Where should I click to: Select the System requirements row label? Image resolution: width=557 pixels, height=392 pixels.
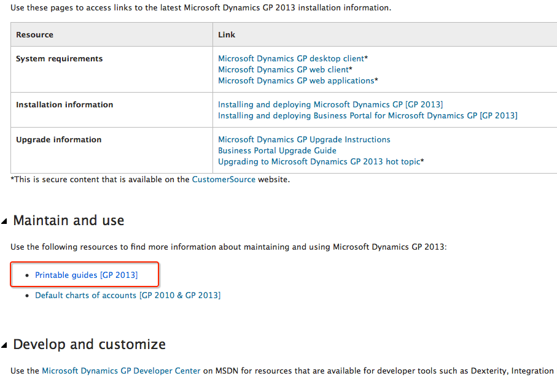[59, 59]
